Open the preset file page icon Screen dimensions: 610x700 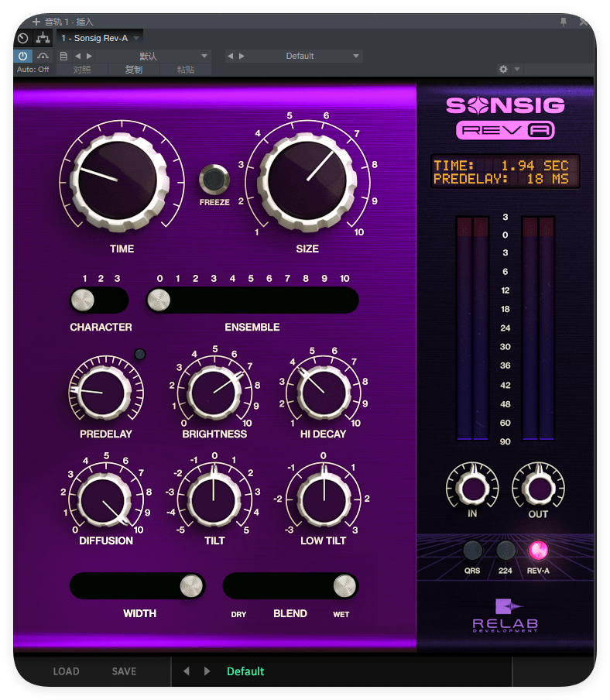pos(63,57)
